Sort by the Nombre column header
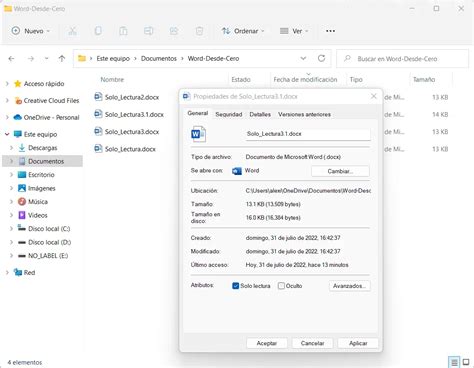The image size is (474, 368). (x=112, y=80)
